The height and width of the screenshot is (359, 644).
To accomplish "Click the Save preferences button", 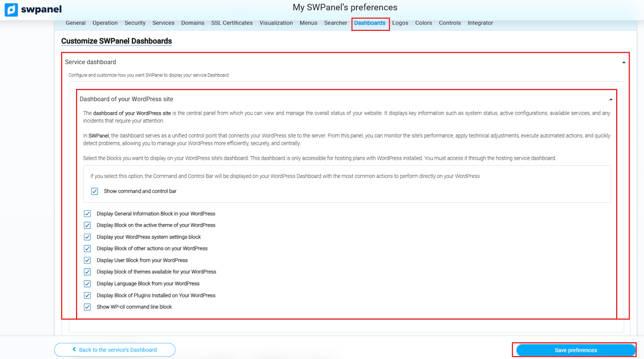I will click(x=575, y=350).
